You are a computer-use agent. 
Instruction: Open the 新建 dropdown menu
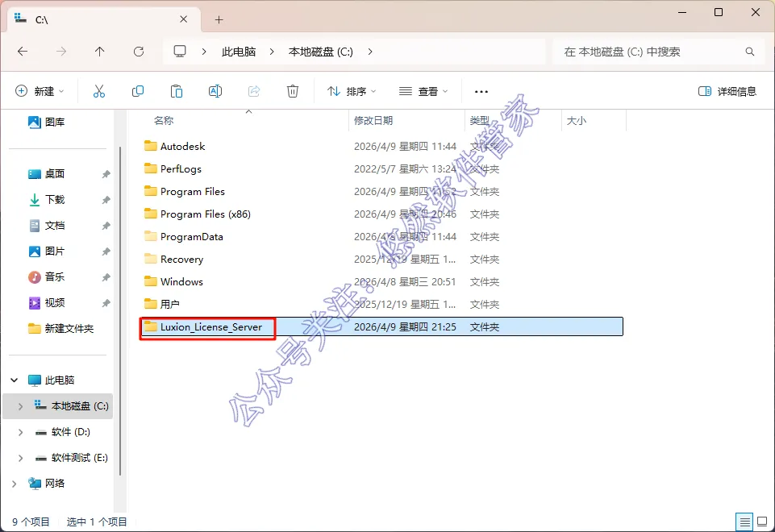[40, 91]
